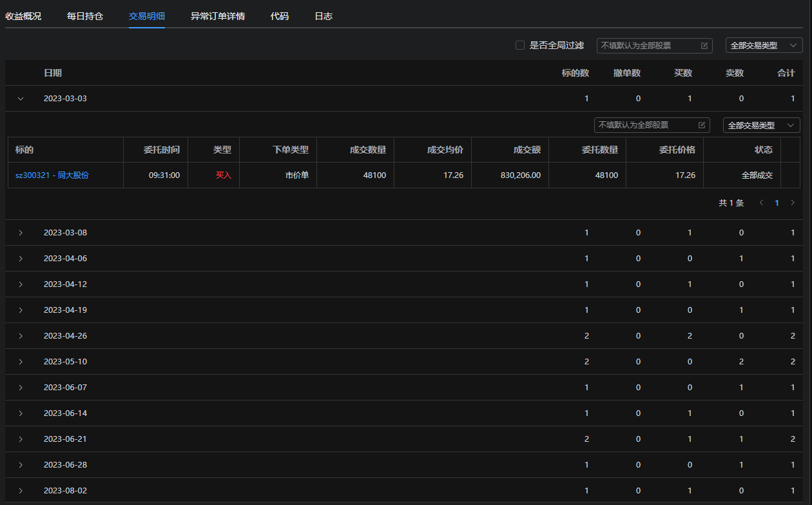Screen dimensions: 812x505
Task: Expand the 2023-05-10 date row
Action: tap(21, 362)
